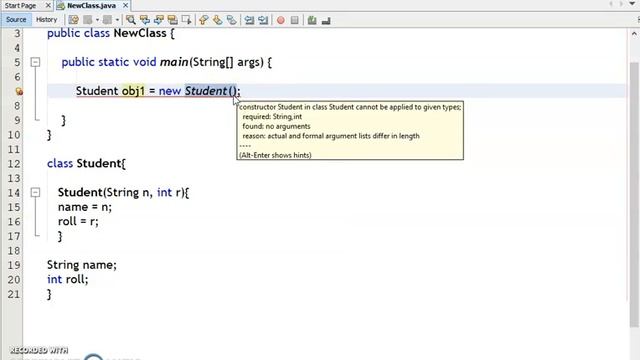Start macro recording with red circle
The image size is (640, 360).
(280, 20)
